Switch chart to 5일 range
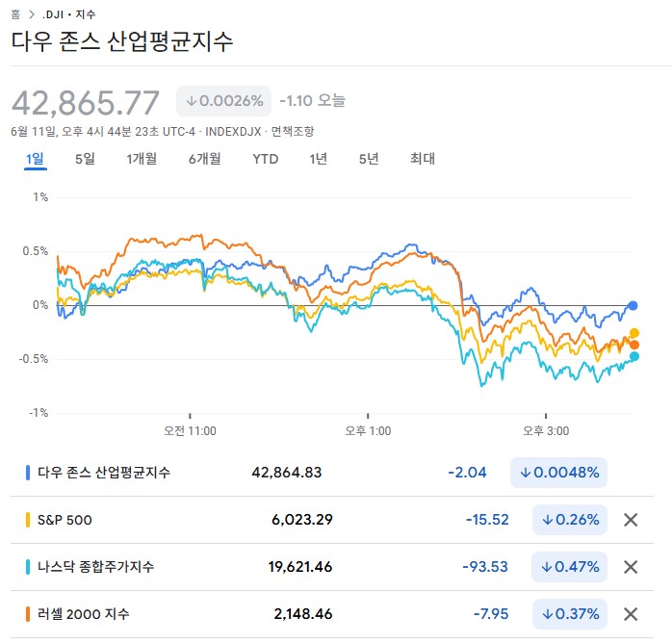 pos(85,159)
